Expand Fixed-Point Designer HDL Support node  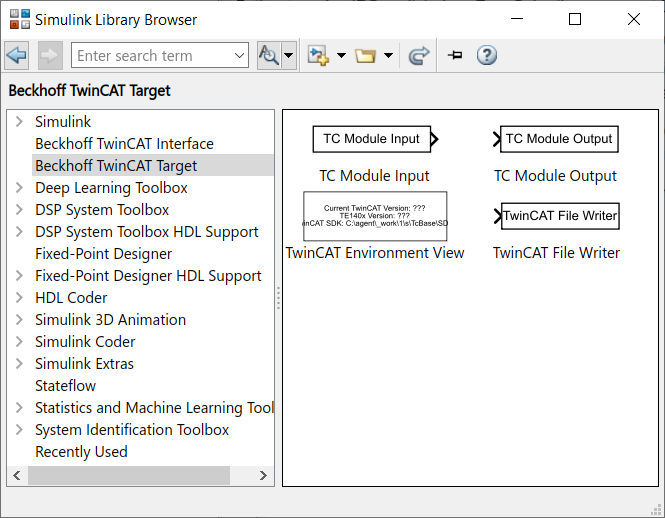[x=19, y=276]
